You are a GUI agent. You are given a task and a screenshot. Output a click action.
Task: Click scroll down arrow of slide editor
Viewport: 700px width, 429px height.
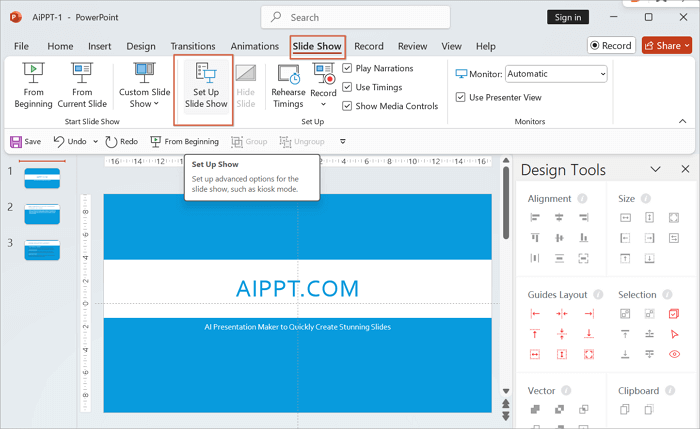click(506, 391)
